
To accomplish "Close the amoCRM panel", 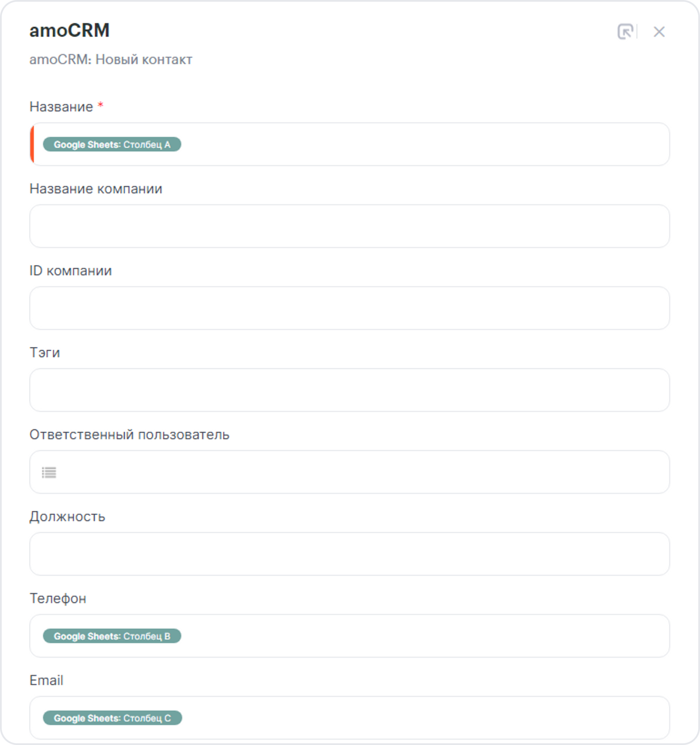I will tap(659, 32).
